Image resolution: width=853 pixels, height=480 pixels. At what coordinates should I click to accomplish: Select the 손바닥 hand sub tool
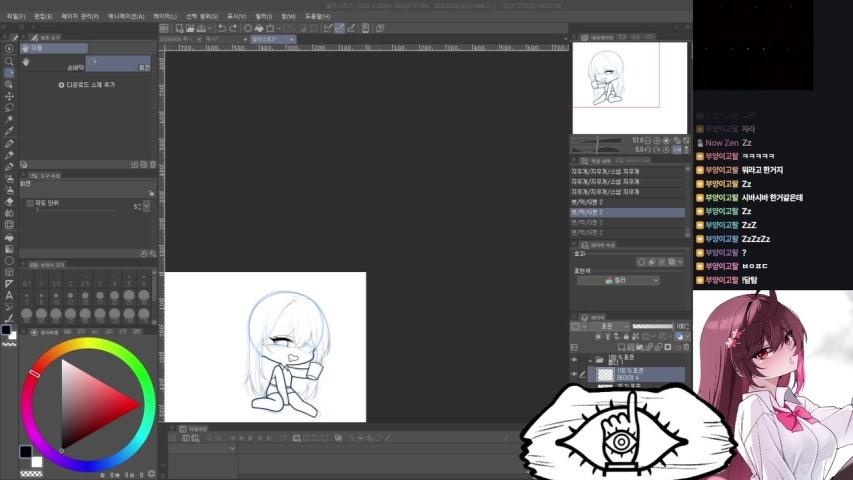[76, 67]
